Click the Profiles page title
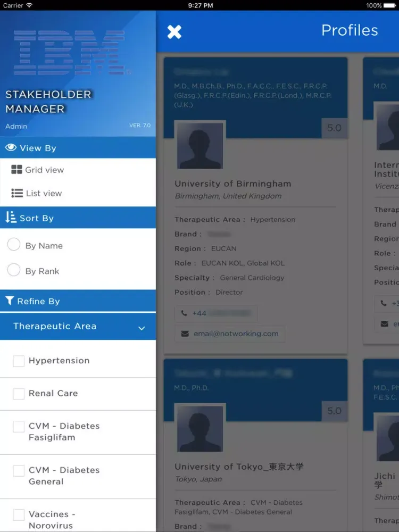Screen dimensions: 399x532 [x=350, y=30]
